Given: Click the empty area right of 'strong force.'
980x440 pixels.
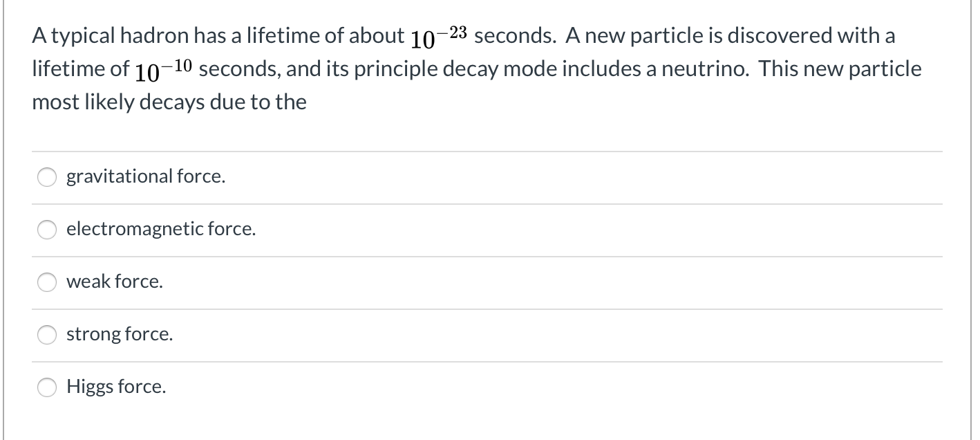Looking at the screenshot, I should pyautogui.click(x=553, y=334).
